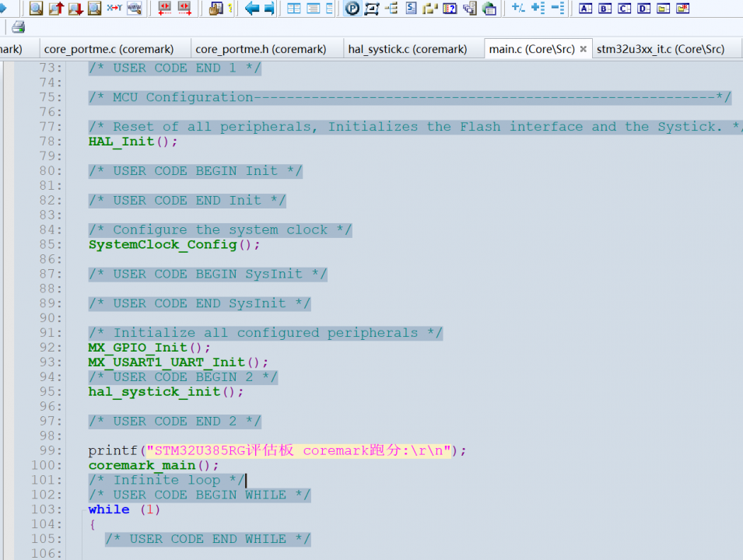Image resolution: width=743 pixels, height=560 pixels.
Task: Switch to stm32u3xx_it.c (Core\Src) tab
Action: coord(661,49)
